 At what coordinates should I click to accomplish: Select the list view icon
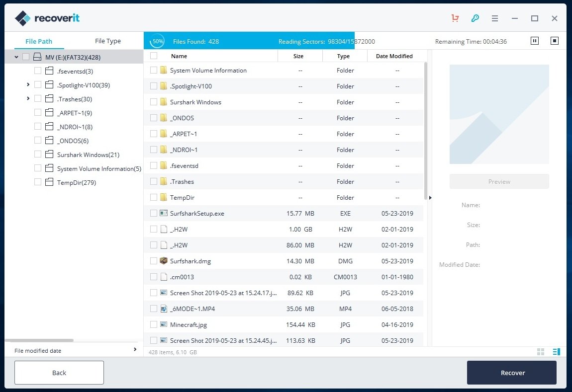tap(556, 352)
